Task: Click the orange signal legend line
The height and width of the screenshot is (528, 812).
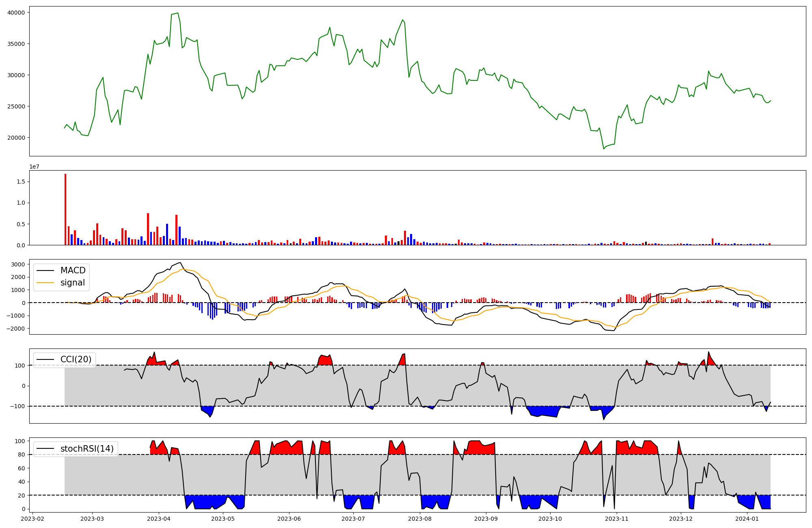Action: 45,283
